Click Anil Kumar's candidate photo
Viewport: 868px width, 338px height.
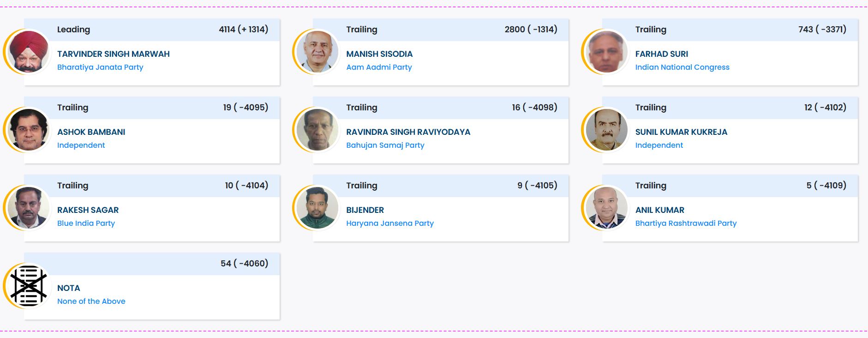[606, 208]
